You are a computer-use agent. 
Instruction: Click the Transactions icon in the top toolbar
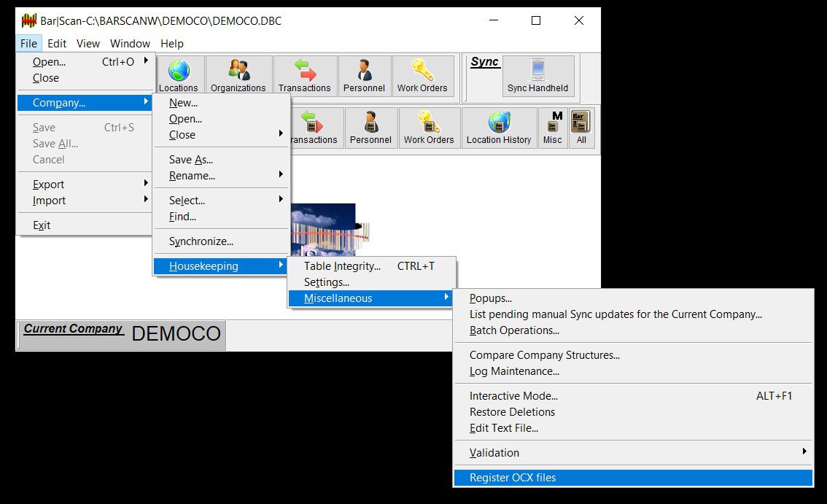pos(305,76)
